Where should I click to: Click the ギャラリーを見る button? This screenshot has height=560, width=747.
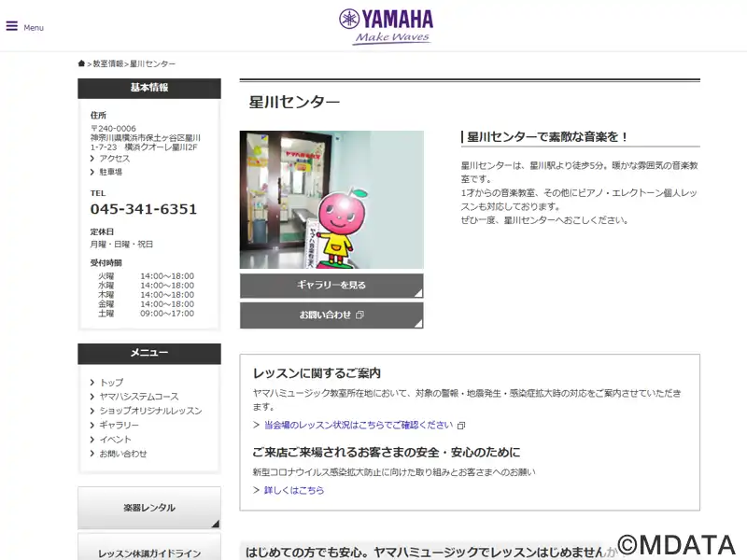coord(331,286)
